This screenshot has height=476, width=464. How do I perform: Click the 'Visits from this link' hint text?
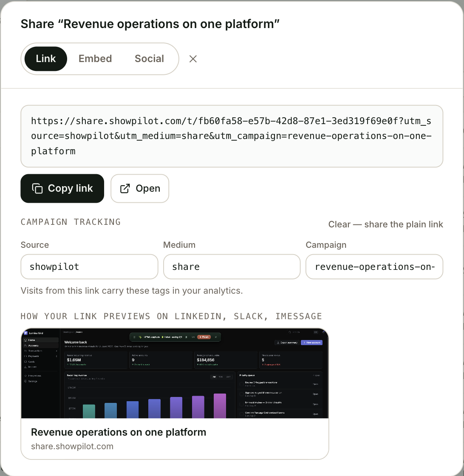click(132, 291)
